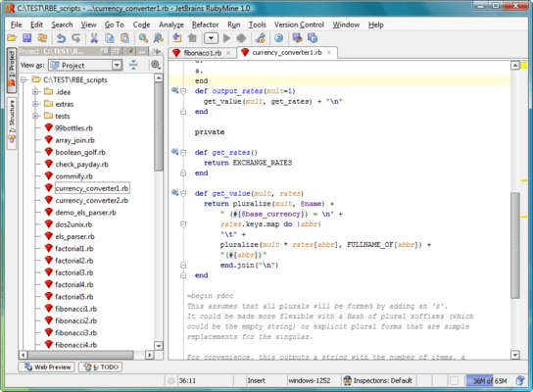Viewport: 533px width, 392px height.
Task: Click gutter marker beside def get_rates
Action: tap(174, 152)
